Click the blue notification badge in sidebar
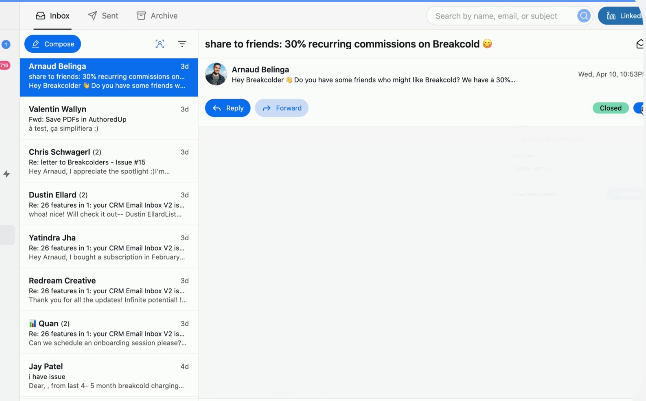Image resolution: width=646 pixels, height=401 pixels. (6, 44)
